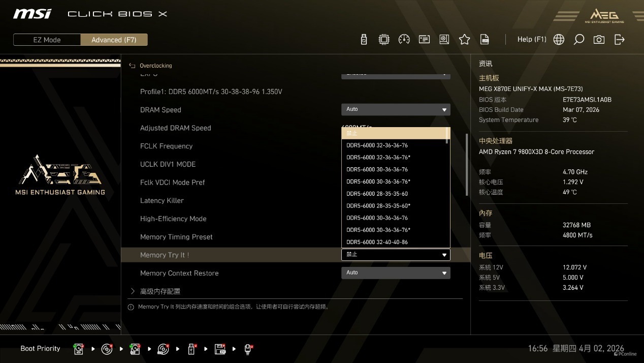Take a screenshot with the camera icon

click(x=599, y=40)
